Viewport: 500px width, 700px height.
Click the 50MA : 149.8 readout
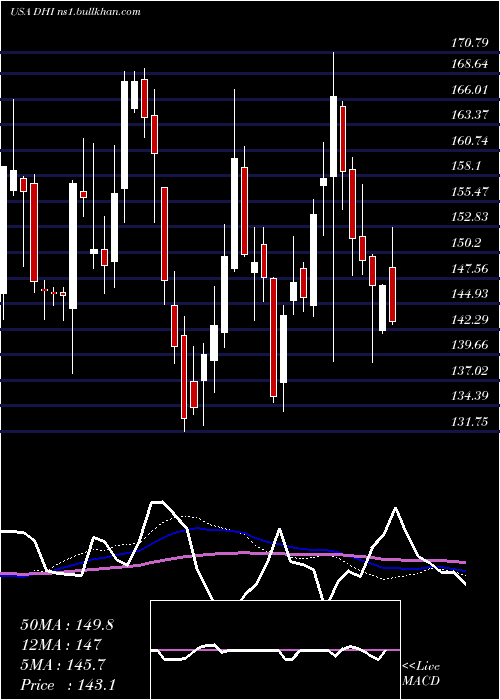pyautogui.click(x=67, y=625)
